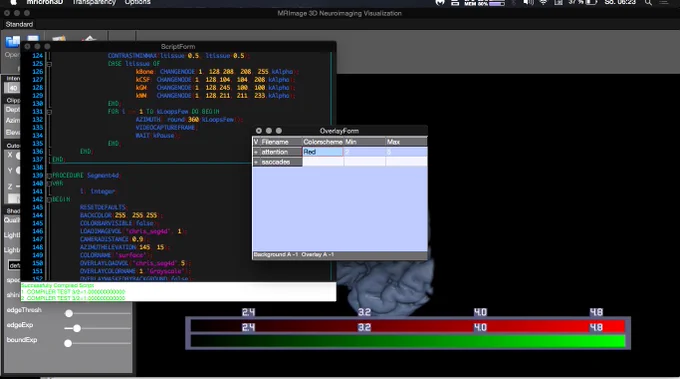
Task: Click the Min column header
Action: click(x=364, y=142)
